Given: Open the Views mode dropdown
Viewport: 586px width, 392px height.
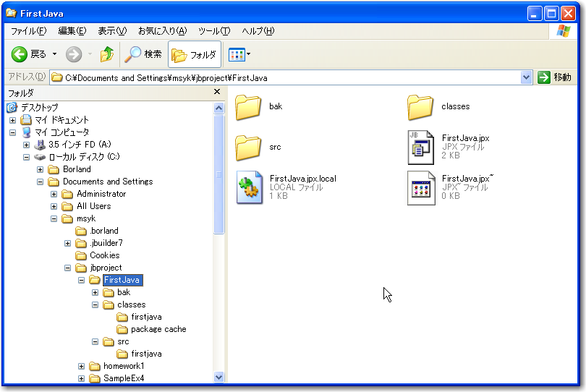Looking at the screenshot, I should 239,54.
